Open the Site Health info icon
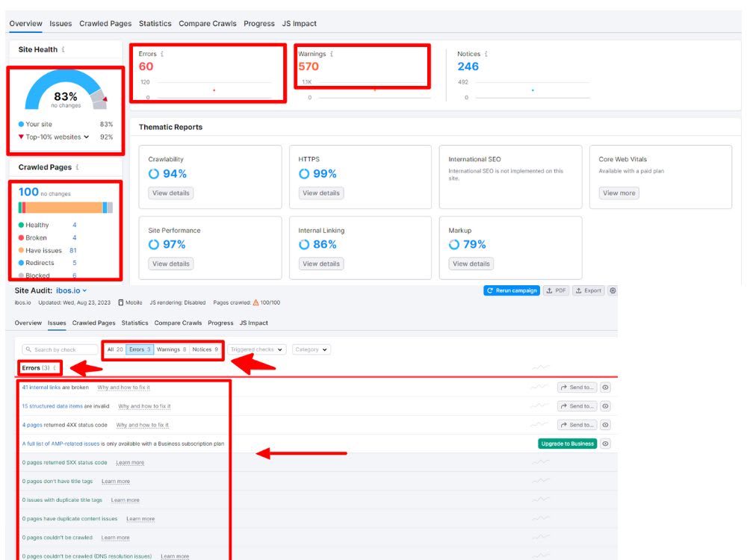 [63, 49]
